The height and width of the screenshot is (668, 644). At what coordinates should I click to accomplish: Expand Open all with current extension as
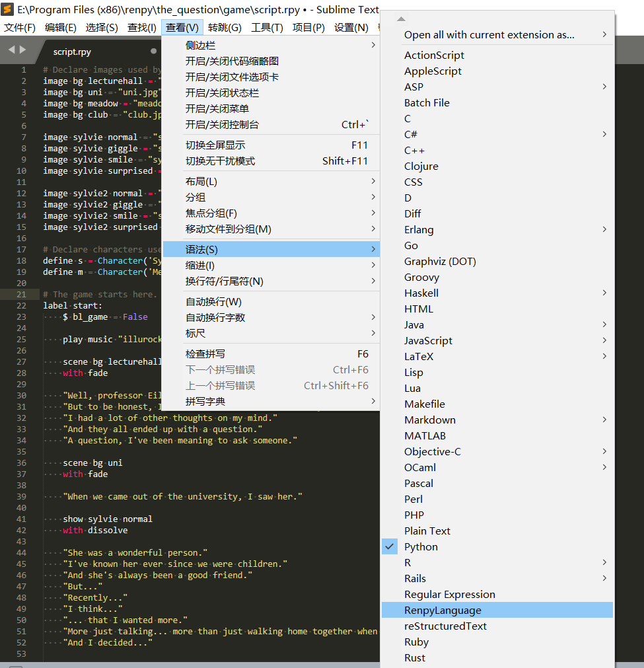(x=489, y=34)
